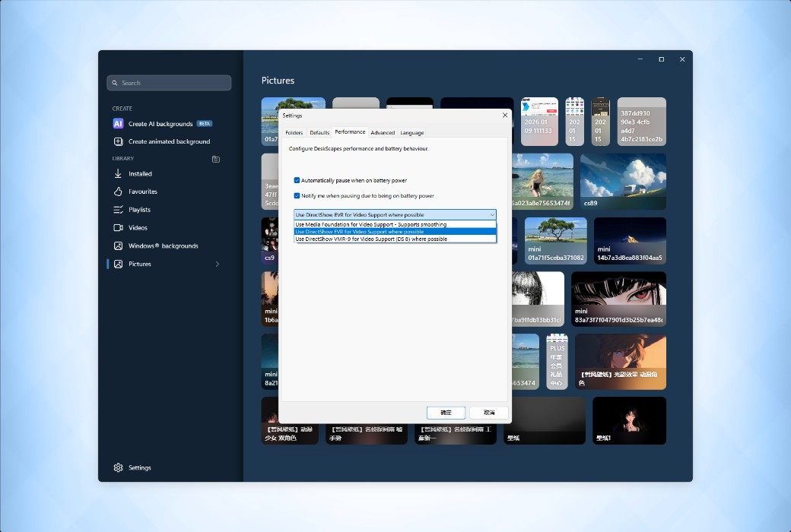Click the Playlists icon in sidebar
Viewport: 791px width, 532px height.
pyautogui.click(x=118, y=210)
